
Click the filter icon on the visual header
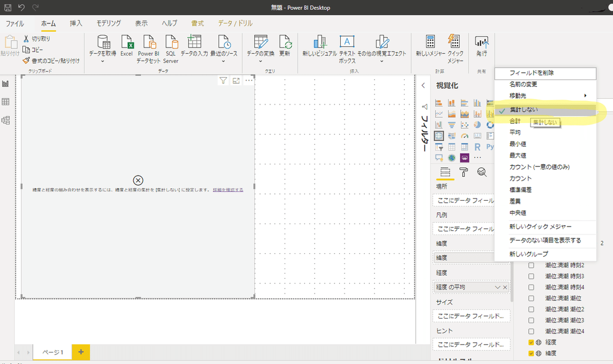click(223, 80)
